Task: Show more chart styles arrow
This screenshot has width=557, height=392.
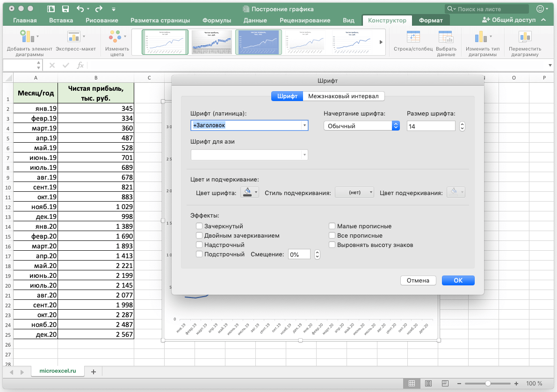Action: click(x=381, y=42)
